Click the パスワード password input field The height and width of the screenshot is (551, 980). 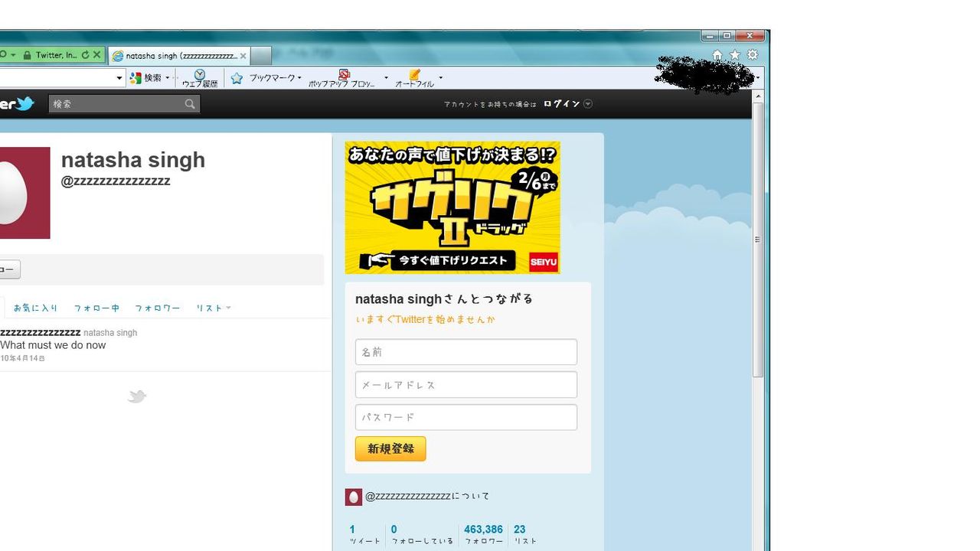pos(466,417)
